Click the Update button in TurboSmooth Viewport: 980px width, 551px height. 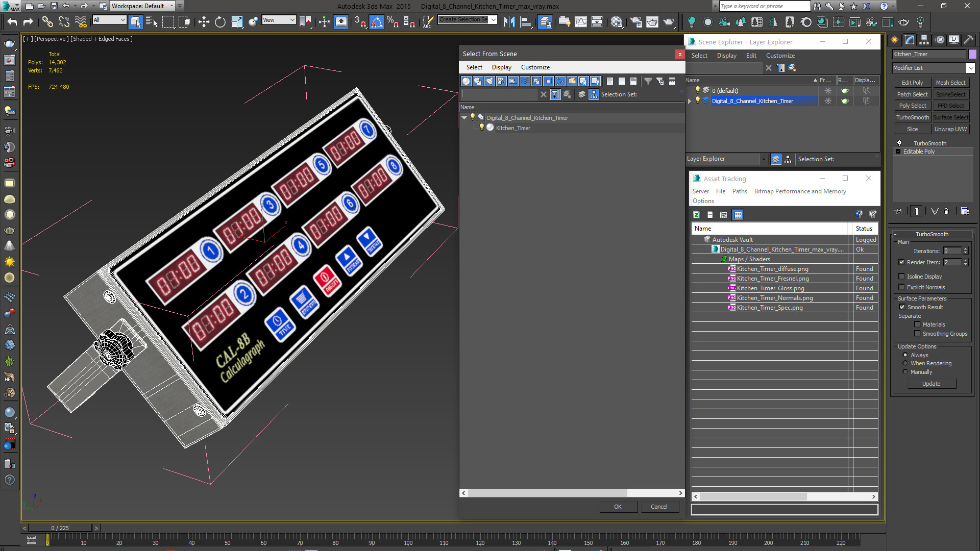tap(931, 384)
